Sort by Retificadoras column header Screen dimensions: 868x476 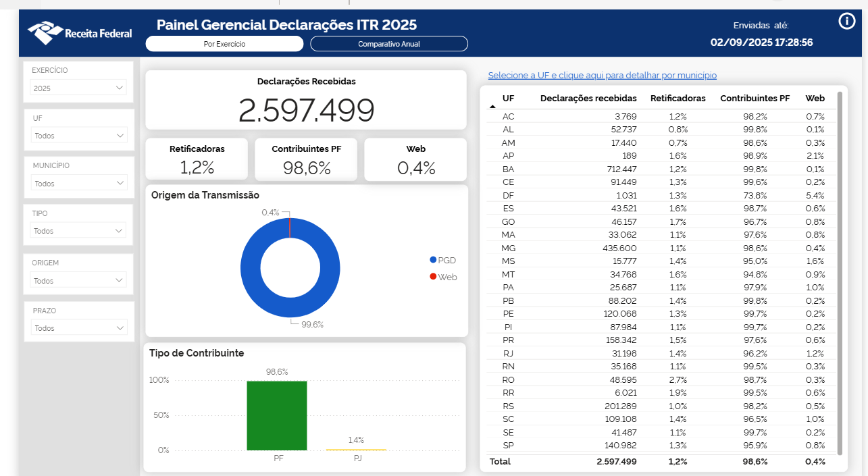(x=678, y=99)
